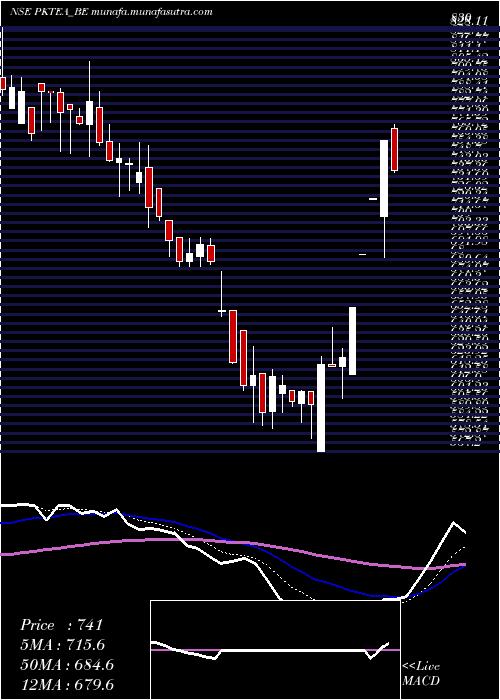Click the candle with the longest upper wick near the top
This screenshot has height=700, width=500.
(89, 109)
